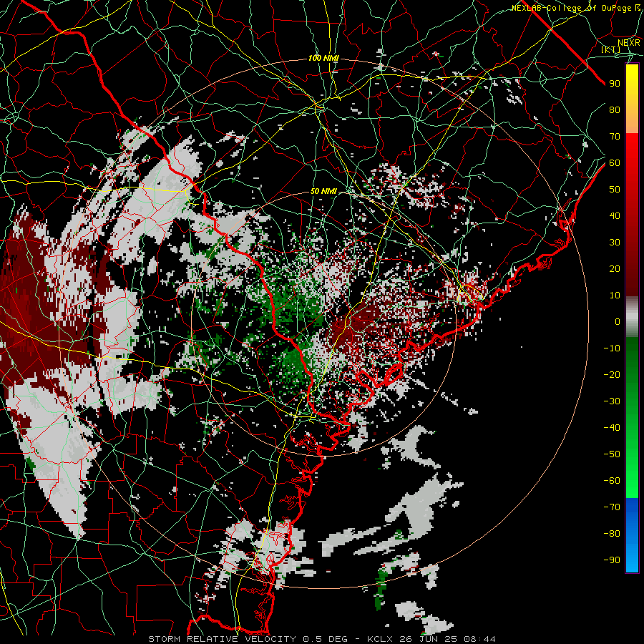Click the -20 value on the velocity scale
This screenshot has width=644, height=644.
tap(612, 375)
